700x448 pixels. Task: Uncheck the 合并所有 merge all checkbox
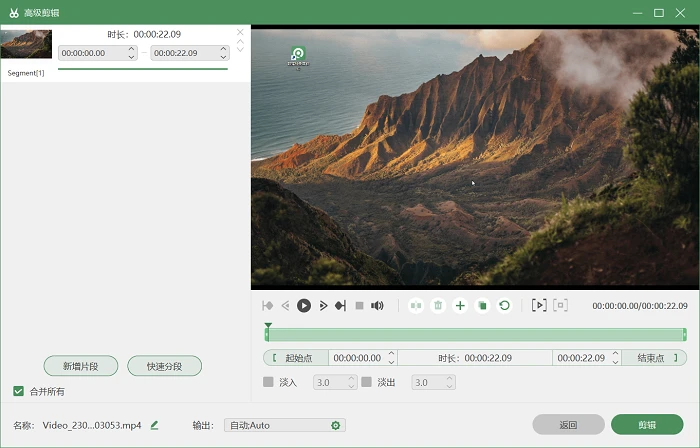point(18,391)
